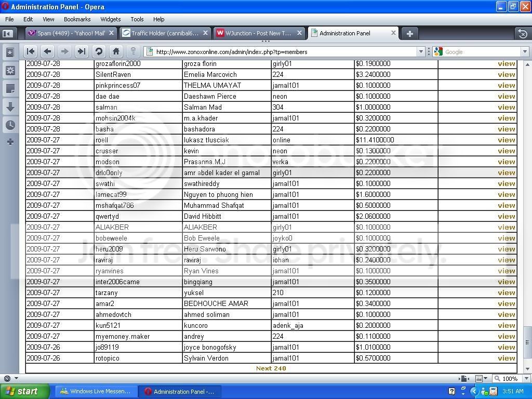Click the Rewind navigation button
This screenshot has width=532, height=399.
coord(31,51)
